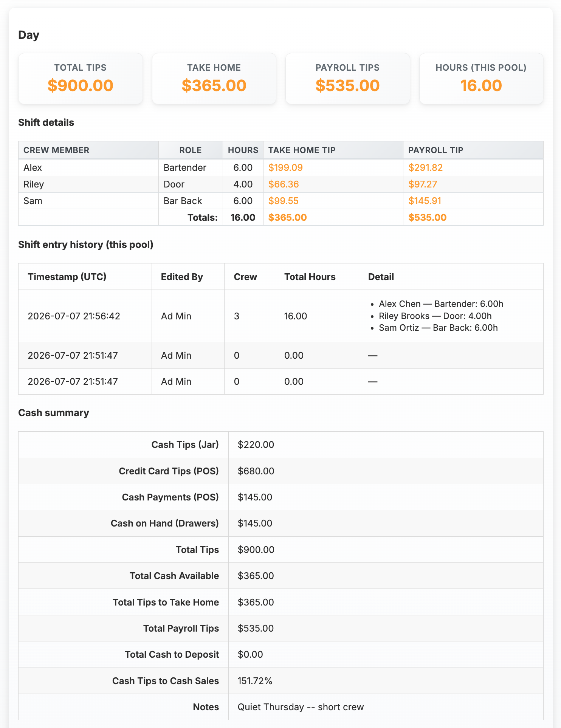
Task: Click the Total Cash Available label
Action: [x=174, y=576]
